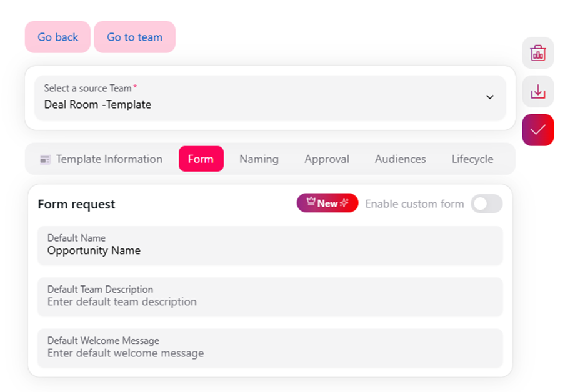
Task: Click the Default Welcome Message field
Action: tap(270, 348)
